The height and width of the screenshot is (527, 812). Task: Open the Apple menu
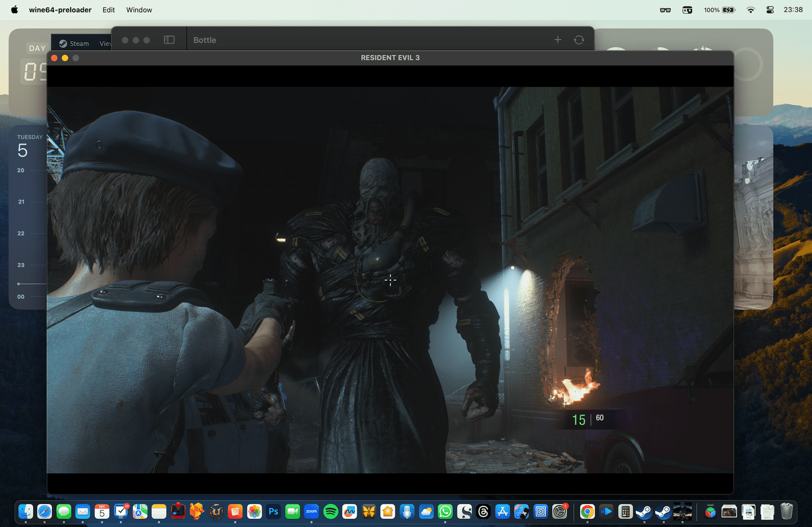(x=14, y=10)
